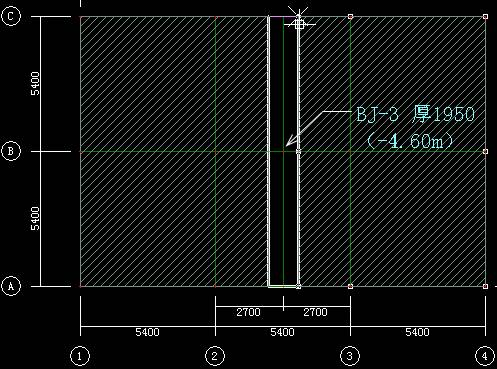Click the (-4.60m) elevation label
497x369 pixels.
pos(410,141)
